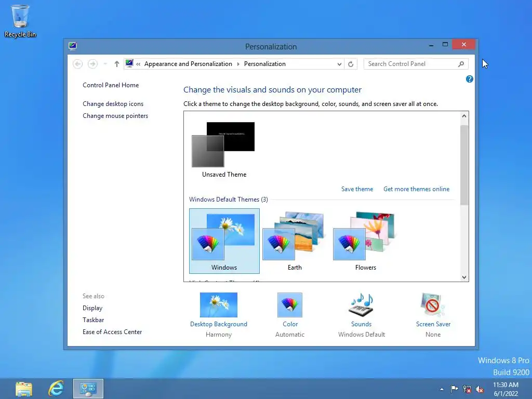This screenshot has width=532, height=399.
Task: Click the Screen Saver text link
Action: 433,324
